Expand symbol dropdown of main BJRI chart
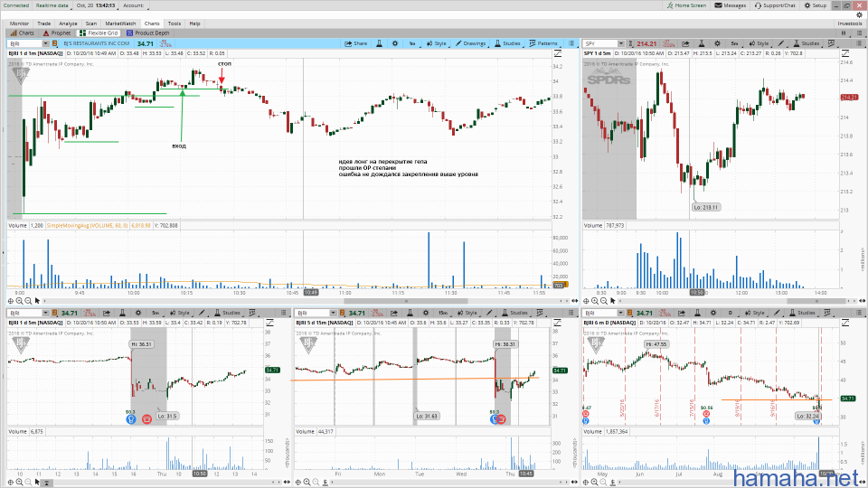Screen dimensions: 868x488 (45, 43)
